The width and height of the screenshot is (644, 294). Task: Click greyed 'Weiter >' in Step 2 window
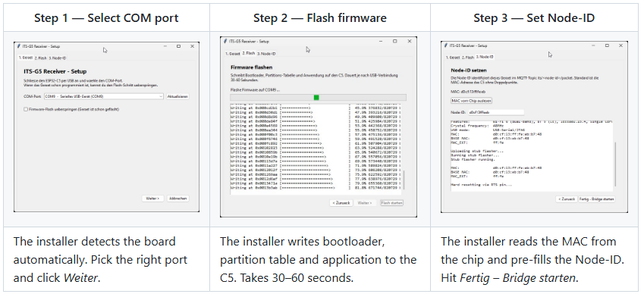[x=365, y=203]
